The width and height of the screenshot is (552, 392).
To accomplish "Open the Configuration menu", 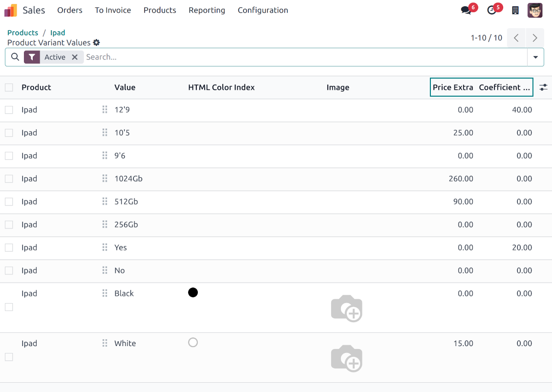I will [263, 10].
